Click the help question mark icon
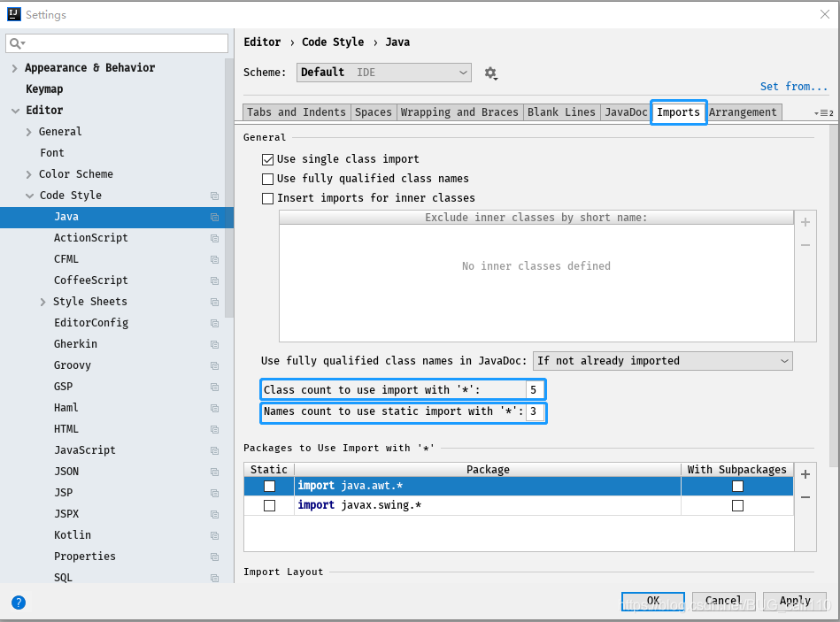Viewport: 840px width, 622px height. coord(18,603)
